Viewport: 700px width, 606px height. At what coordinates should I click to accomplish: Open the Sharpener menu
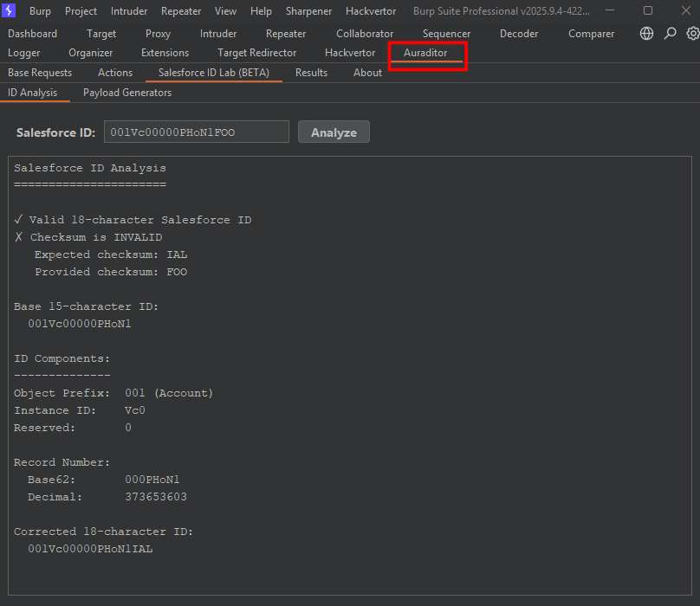click(309, 11)
